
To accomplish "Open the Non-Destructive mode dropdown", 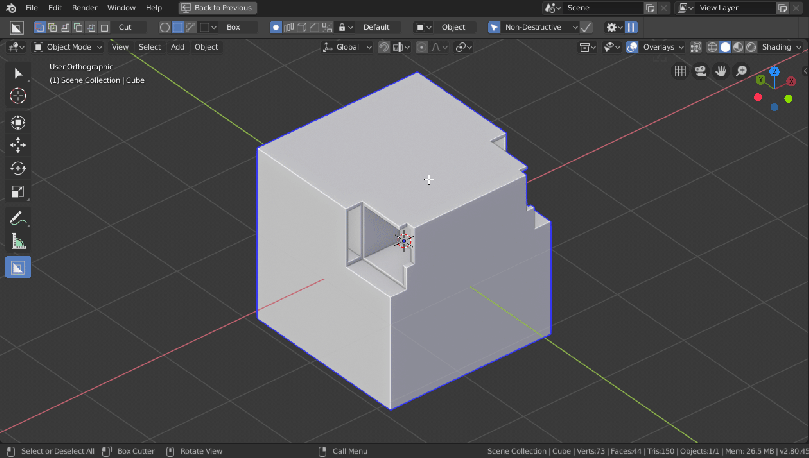I will tap(539, 27).
